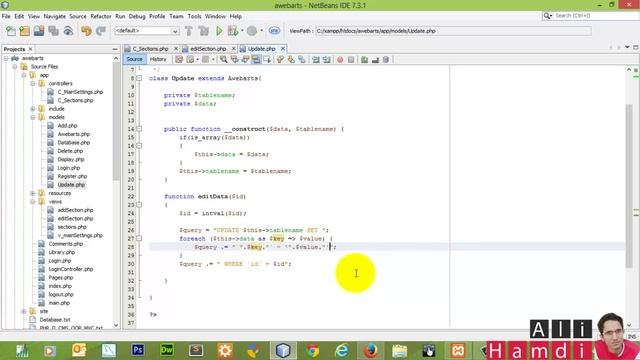Open the Navigate menu
640x360 pixels.
tap(55, 16)
